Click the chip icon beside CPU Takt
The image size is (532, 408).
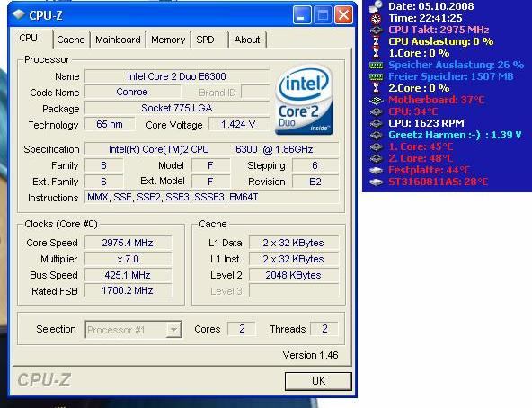[376, 30]
